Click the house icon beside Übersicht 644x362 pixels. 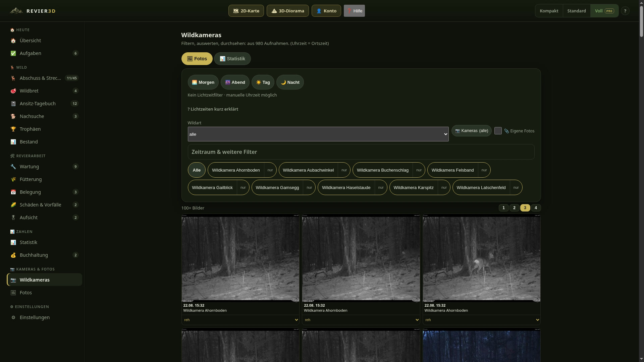pos(13,41)
